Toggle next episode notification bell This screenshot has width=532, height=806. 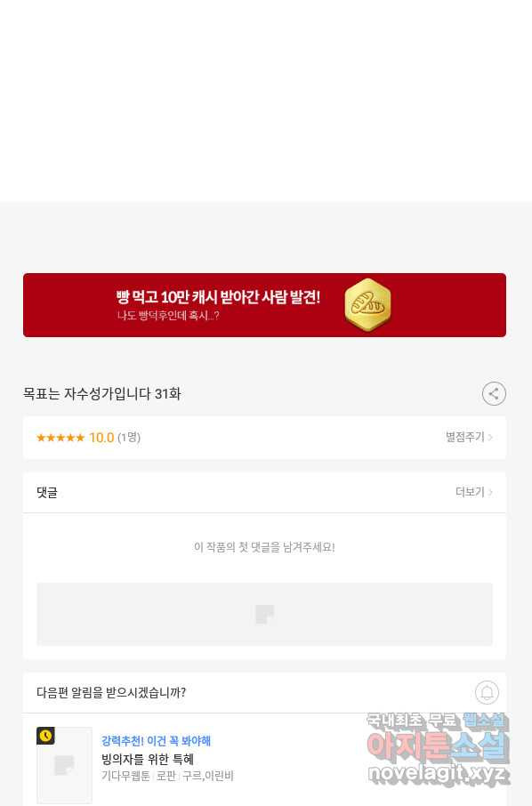click(x=487, y=692)
